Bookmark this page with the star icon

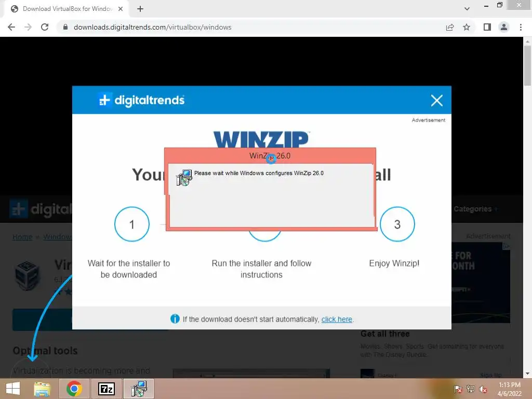coord(467,27)
